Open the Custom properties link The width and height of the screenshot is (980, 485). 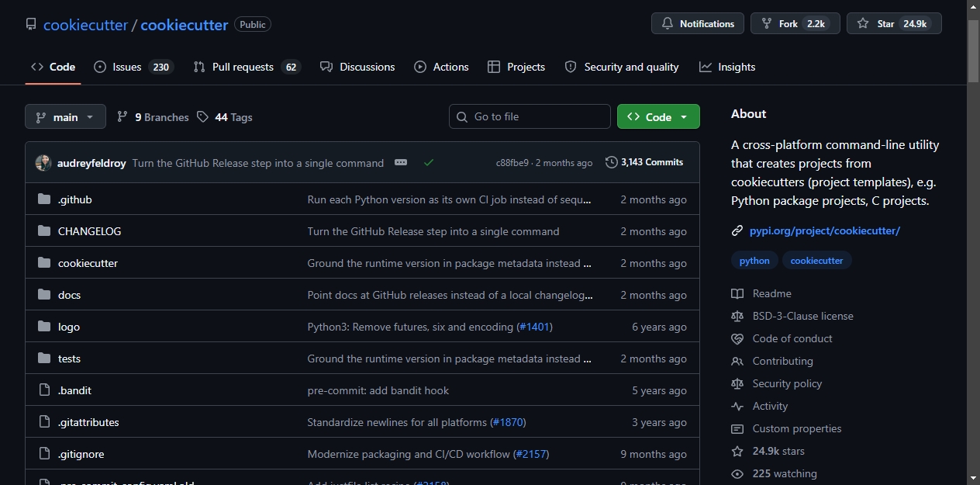786,428
